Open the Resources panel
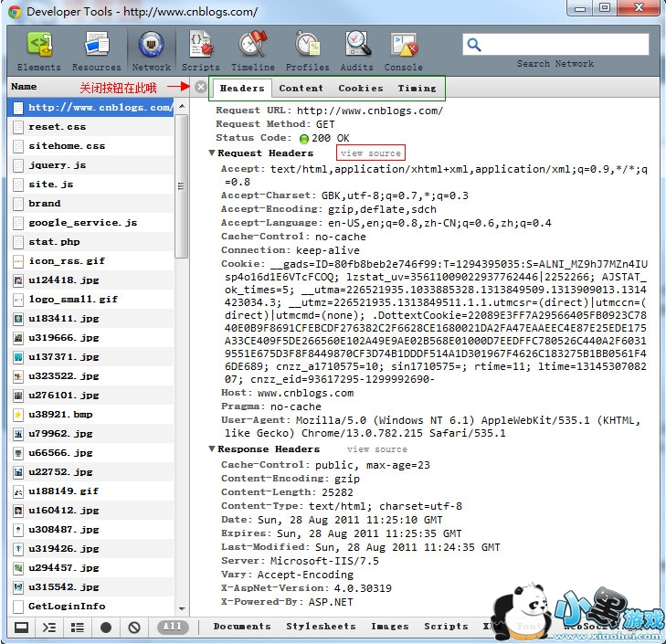This screenshot has height=644, width=666. click(x=96, y=50)
